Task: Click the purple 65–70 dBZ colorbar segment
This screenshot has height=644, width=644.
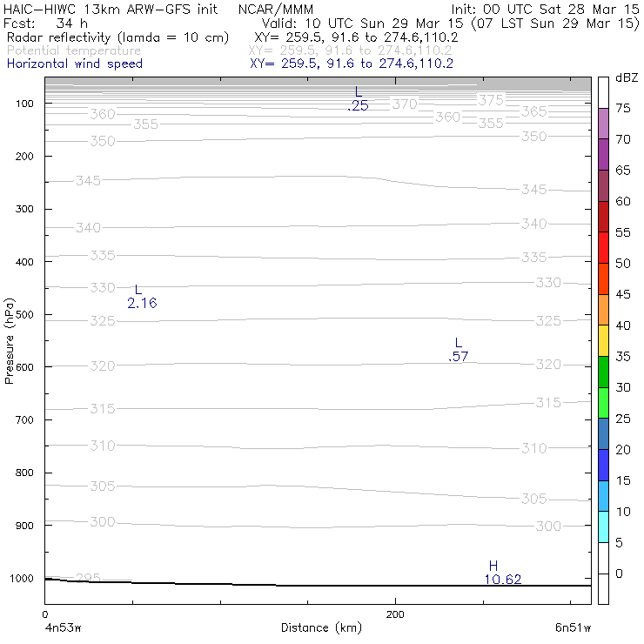Action: (x=603, y=154)
